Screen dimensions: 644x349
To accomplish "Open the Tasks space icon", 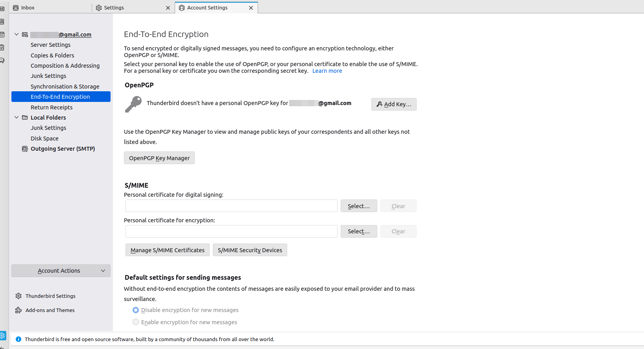I will 2,48.
